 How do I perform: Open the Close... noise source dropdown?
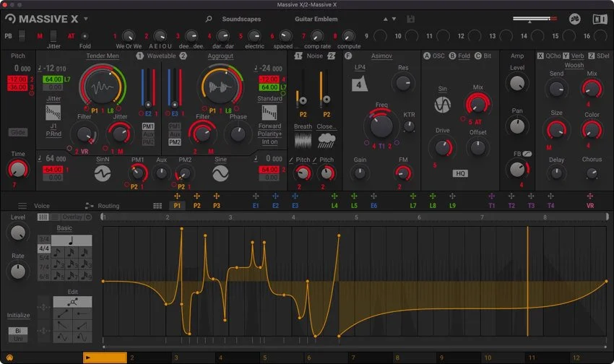coord(327,126)
